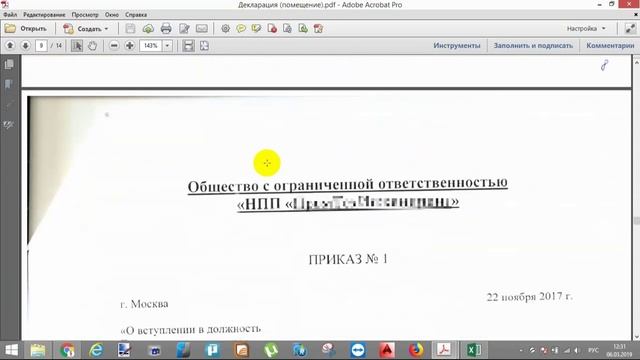This screenshot has width=640, height=360.
Task: Click the РУС language indicator
Action: [593, 350]
